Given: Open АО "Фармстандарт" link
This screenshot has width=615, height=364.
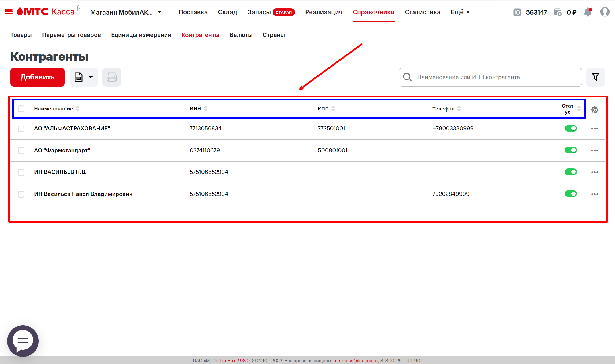Looking at the screenshot, I should pos(62,150).
